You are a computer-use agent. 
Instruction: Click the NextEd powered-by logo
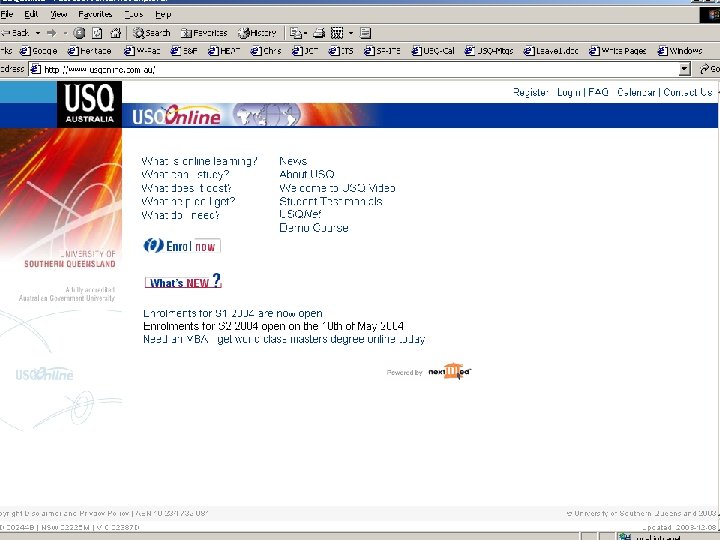point(450,371)
